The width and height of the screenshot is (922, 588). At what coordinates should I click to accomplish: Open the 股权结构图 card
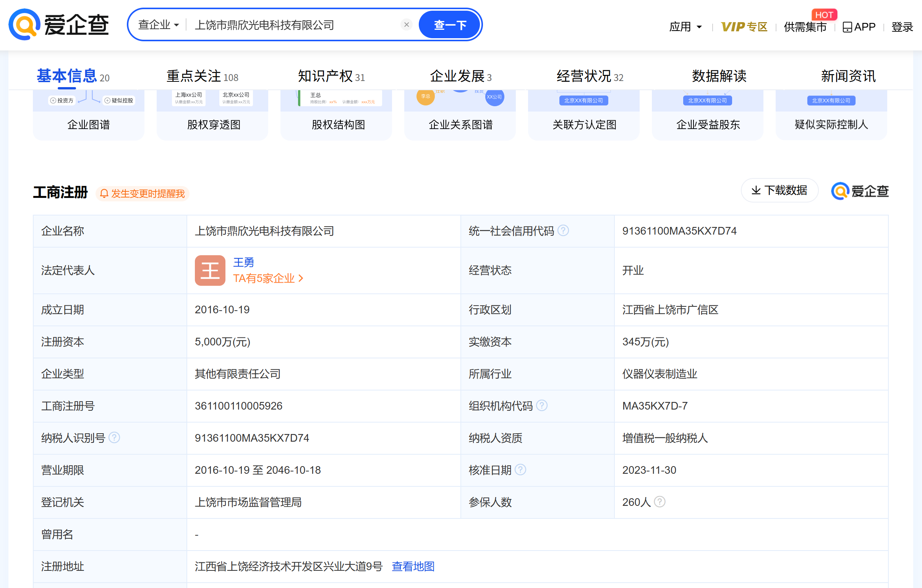(x=336, y=115)
